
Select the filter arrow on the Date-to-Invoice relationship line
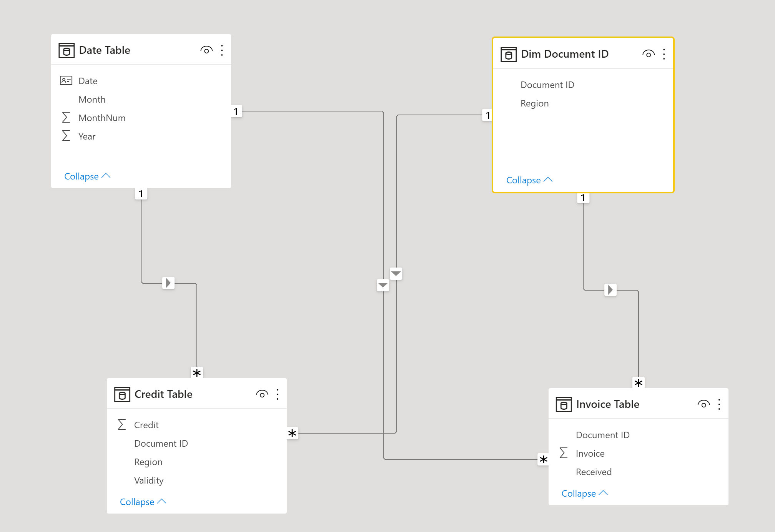383,285
